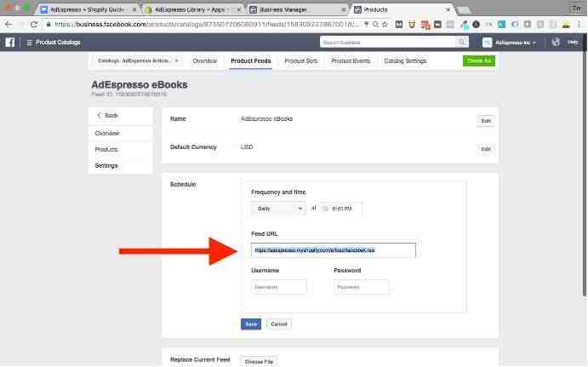Click the blue Save button
This screenshot has width=588, height=367.
[251, 324]
